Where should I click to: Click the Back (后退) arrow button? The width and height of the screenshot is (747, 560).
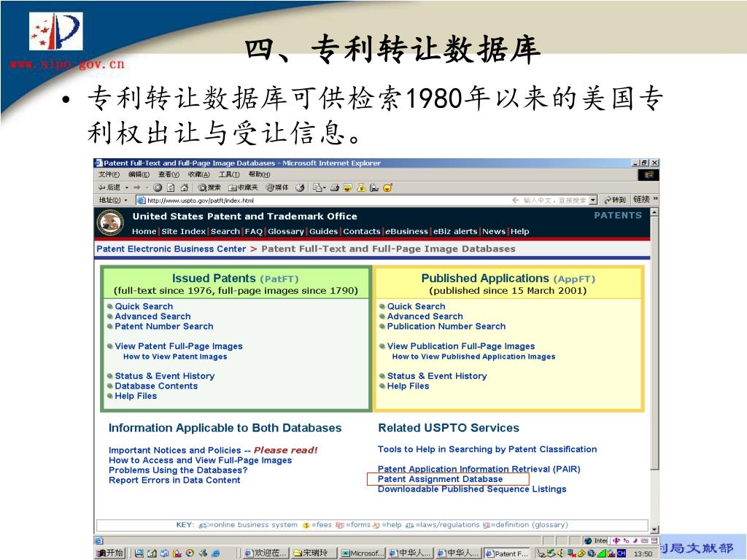pyautogui.click(x=109, y=187)
